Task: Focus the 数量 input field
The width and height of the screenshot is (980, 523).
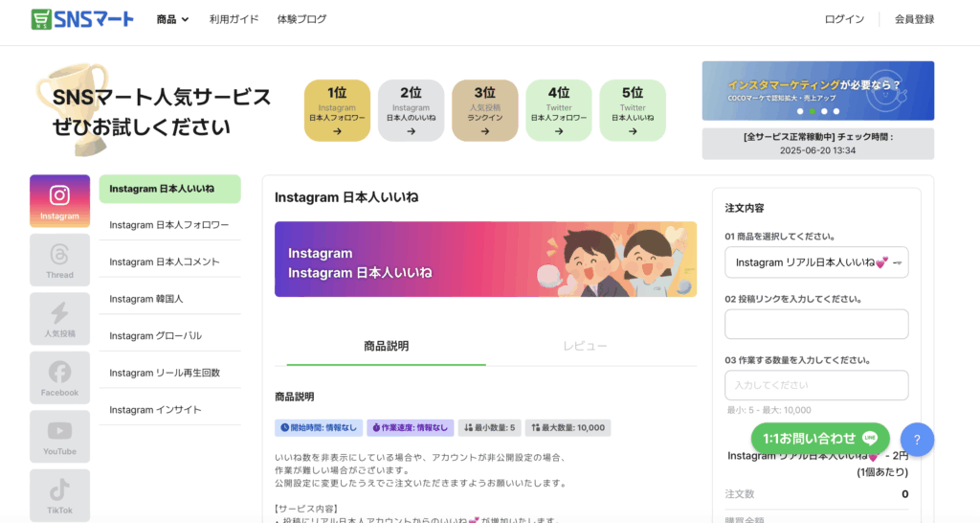Action: click(816, 385)
